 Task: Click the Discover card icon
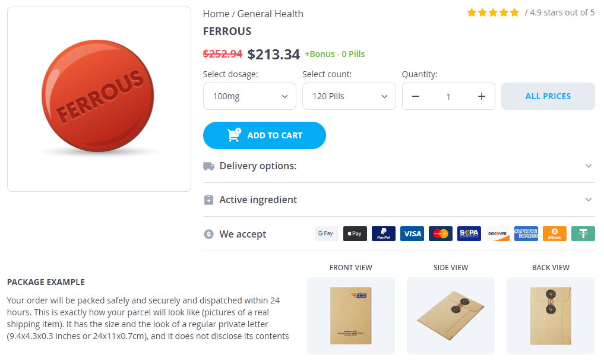[497, 234]
